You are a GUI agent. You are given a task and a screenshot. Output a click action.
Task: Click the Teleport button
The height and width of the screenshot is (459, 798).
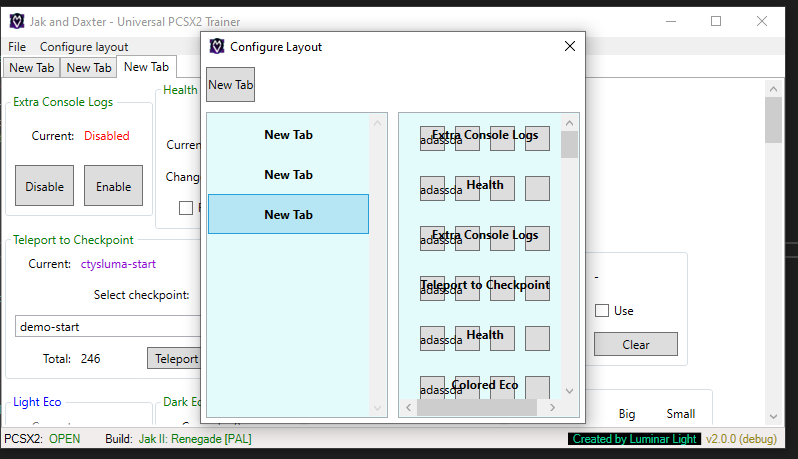175,358
